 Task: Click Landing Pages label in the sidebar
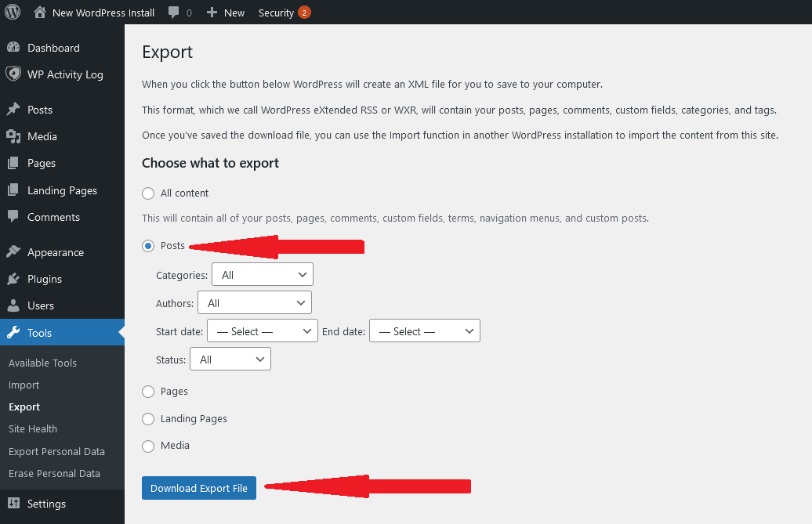(x=62, y=190)
